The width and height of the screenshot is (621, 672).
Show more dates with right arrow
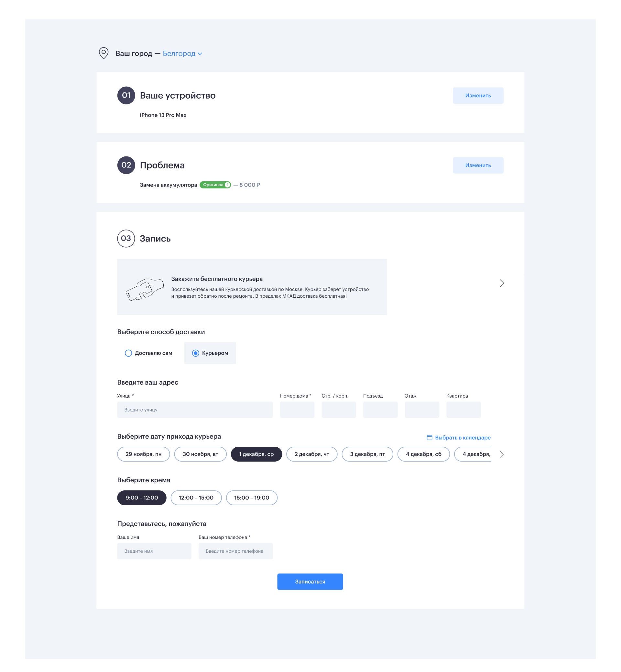pyautogui.click(x=502, y=454)
